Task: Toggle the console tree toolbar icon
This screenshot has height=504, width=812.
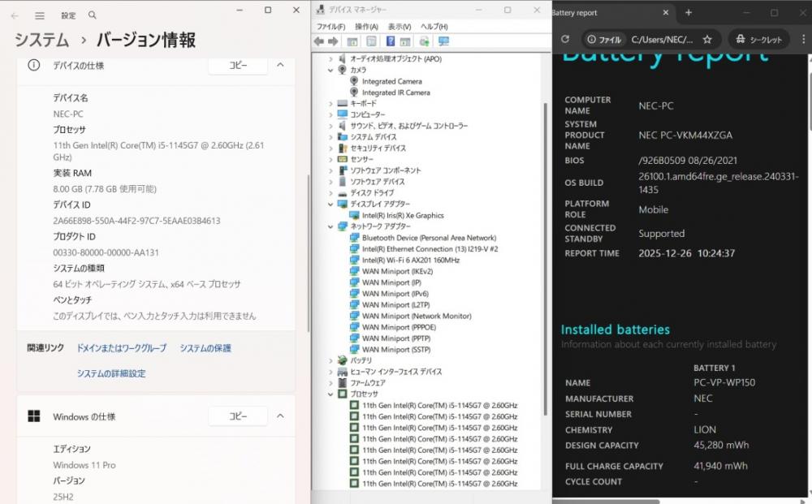Action: [352, 41]
